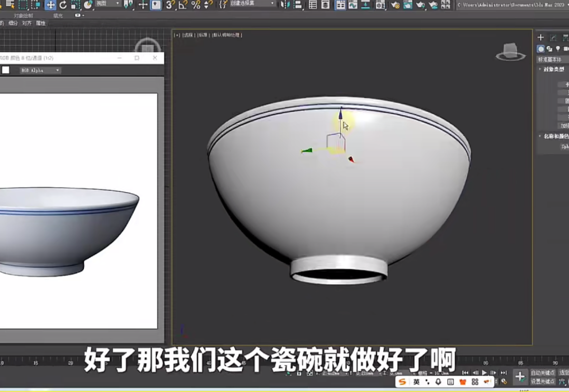569x392 pixels.
Task: Select the Geometry category sphere icon
Action: point(540,49)
